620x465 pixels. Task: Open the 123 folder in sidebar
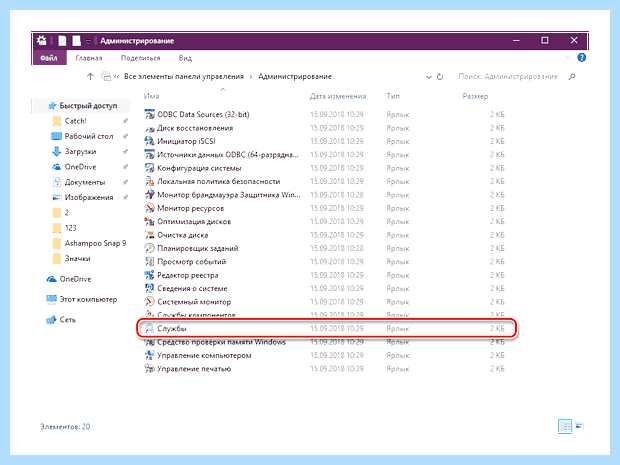pos(70,228)
